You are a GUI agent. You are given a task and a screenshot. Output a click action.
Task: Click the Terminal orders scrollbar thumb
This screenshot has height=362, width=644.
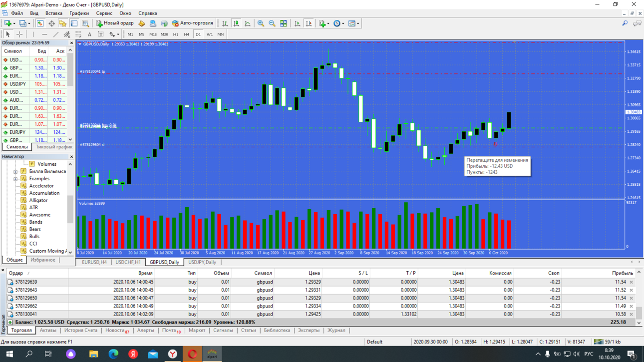(x=639, y=312)
